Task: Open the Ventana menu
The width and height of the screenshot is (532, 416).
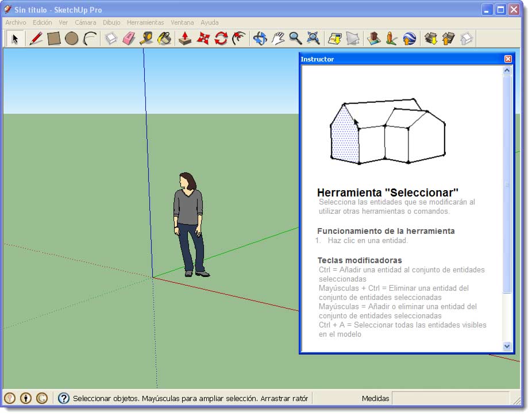Action: click(182, 22)
